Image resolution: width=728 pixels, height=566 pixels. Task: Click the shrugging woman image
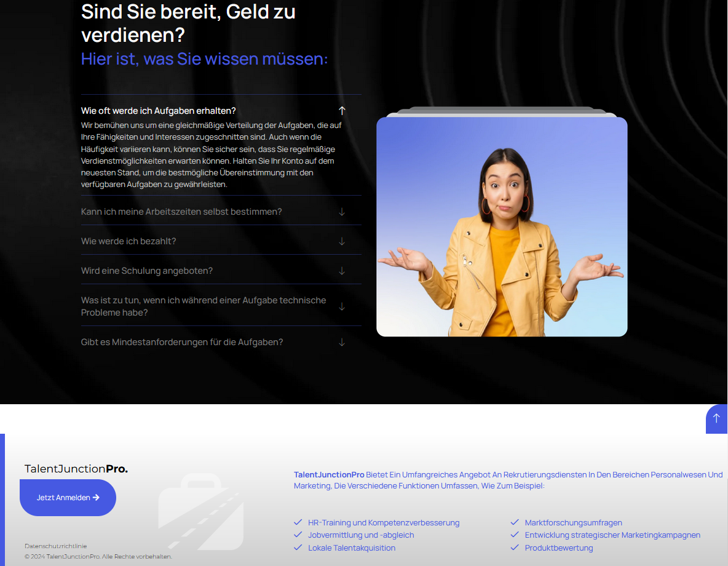pos(502,227)
